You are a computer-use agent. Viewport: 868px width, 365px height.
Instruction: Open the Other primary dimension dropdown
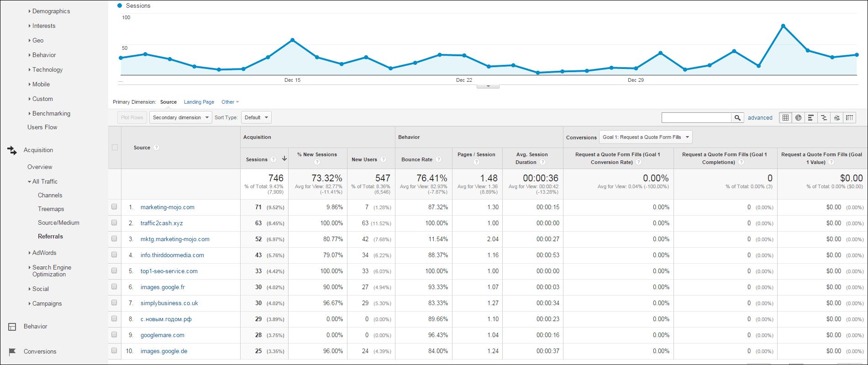pos(230,102)
